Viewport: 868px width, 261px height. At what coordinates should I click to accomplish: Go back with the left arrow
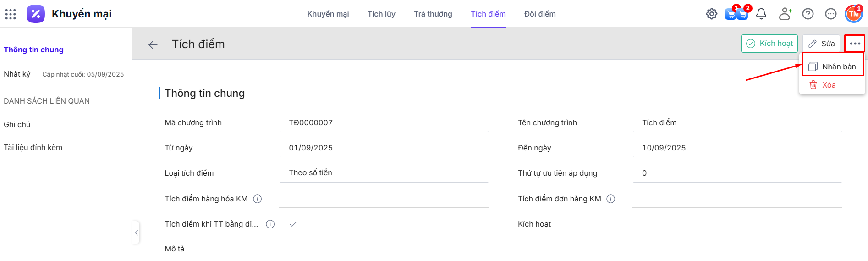tap(153, 44)
